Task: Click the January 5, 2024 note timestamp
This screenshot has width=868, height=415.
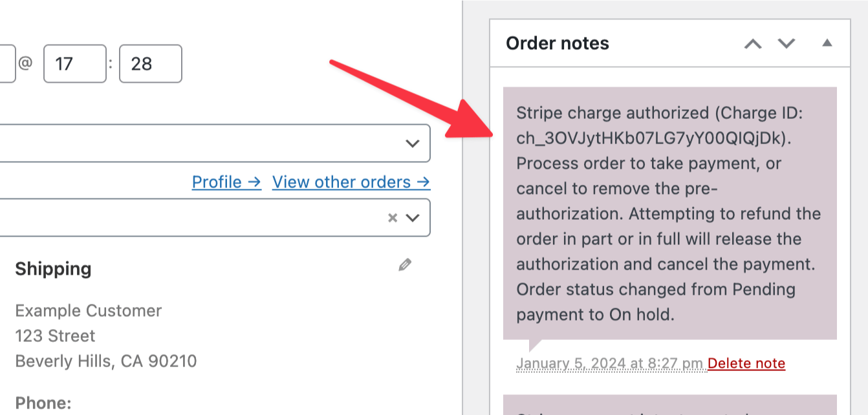Action: point(611,363)
